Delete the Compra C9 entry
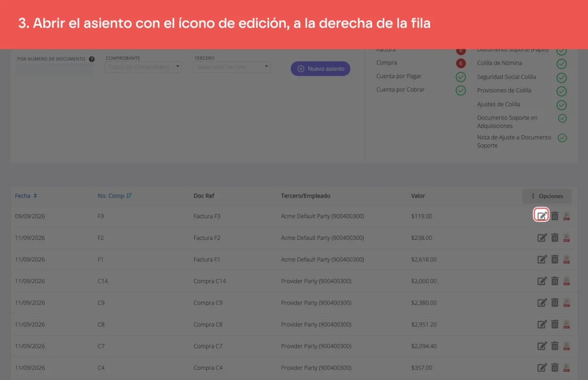 coord(555,302)
